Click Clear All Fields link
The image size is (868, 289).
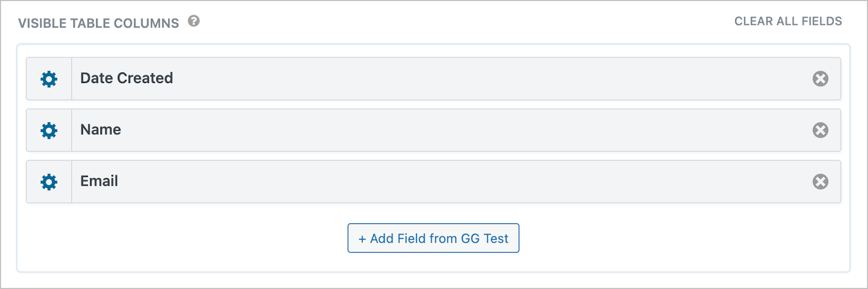coord(788,21)
